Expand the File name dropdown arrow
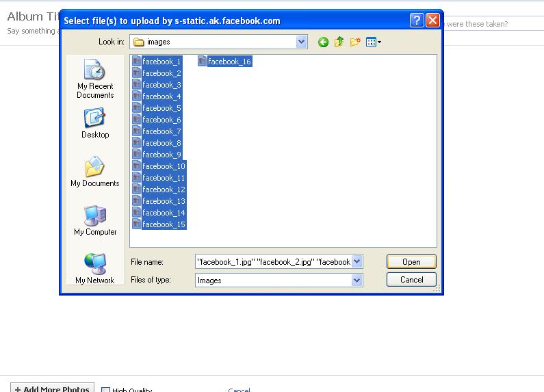 [357, 261]
